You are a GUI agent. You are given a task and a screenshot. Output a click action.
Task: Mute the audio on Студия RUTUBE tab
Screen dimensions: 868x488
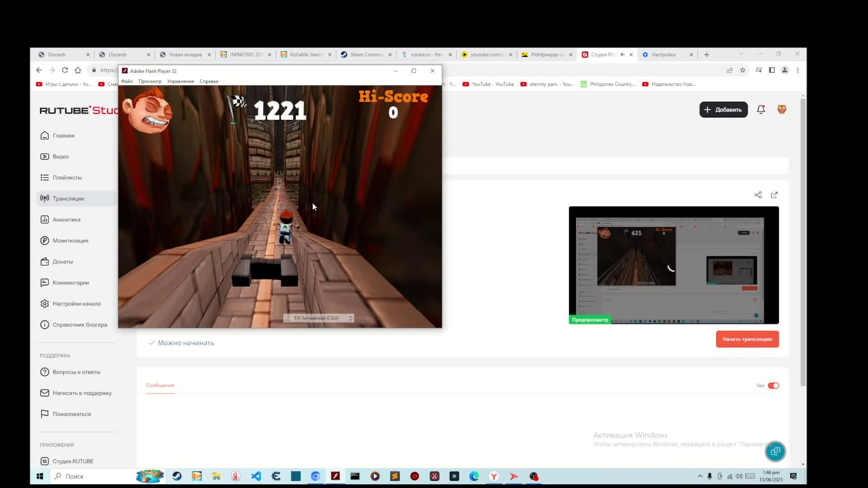(x=623, y=55)
